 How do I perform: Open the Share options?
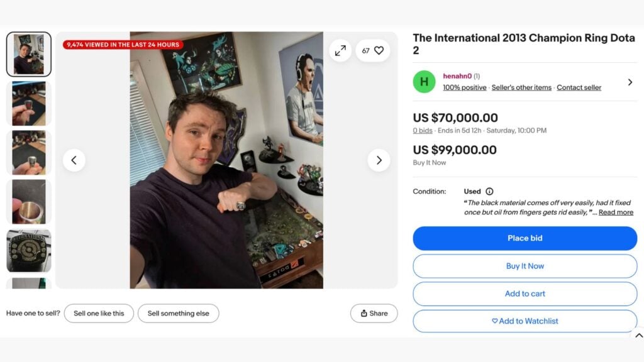coord(374,313)
